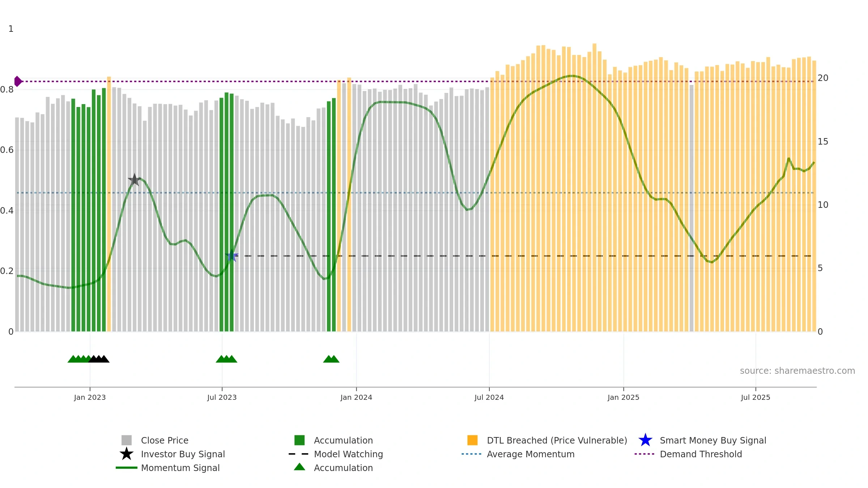Screen dimensions: 868x488
Task: Click the source sharemaestro.com text
Action: tap(797, 371)
